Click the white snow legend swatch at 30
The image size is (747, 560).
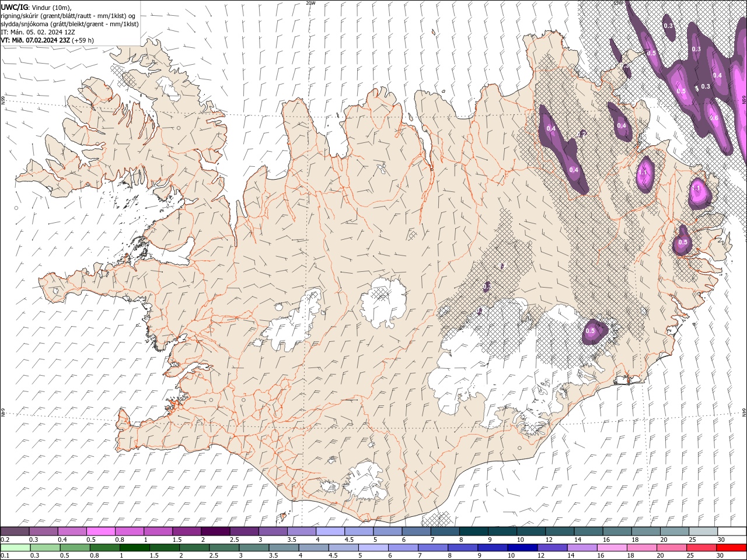pos(731,531)
